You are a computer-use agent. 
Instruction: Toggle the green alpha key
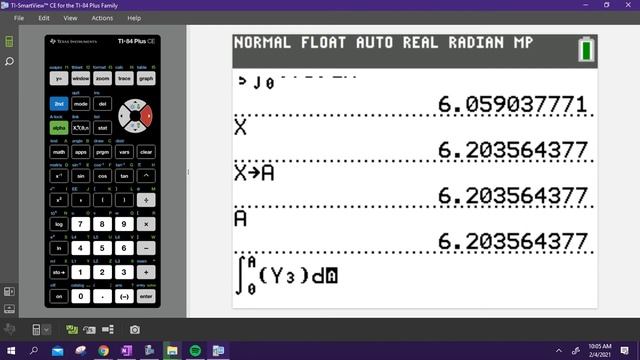coord(59,128)
